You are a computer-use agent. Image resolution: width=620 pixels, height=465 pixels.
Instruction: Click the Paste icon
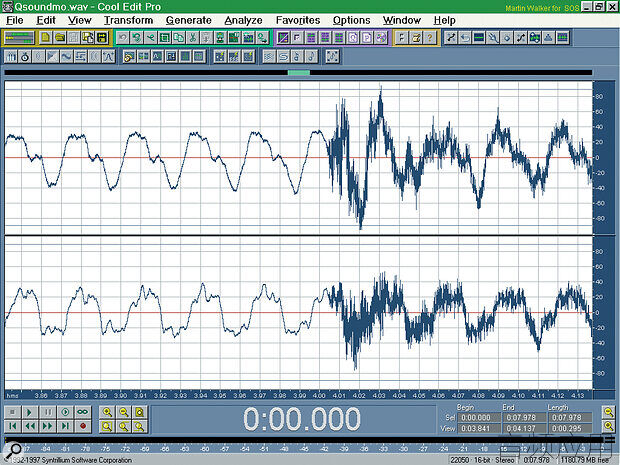point(206,38)
